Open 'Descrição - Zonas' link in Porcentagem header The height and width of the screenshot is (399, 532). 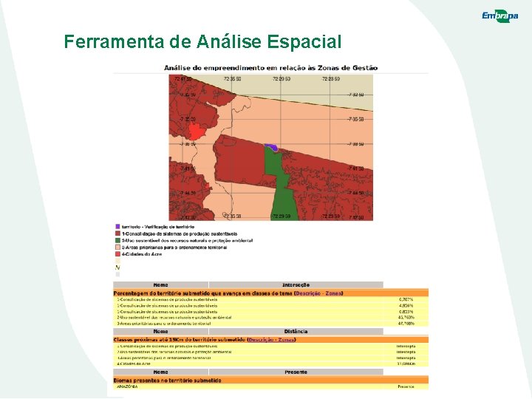pos(318,293)
